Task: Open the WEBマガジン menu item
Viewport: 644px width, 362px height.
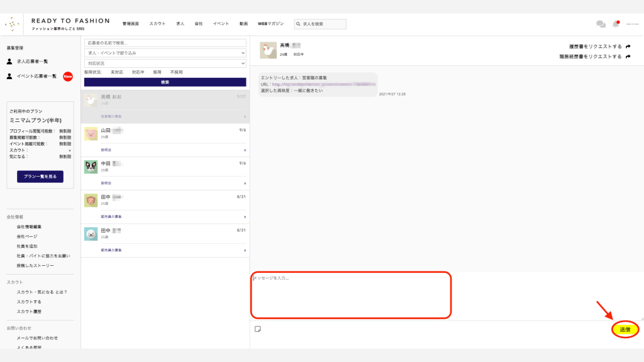Action: 270,24
